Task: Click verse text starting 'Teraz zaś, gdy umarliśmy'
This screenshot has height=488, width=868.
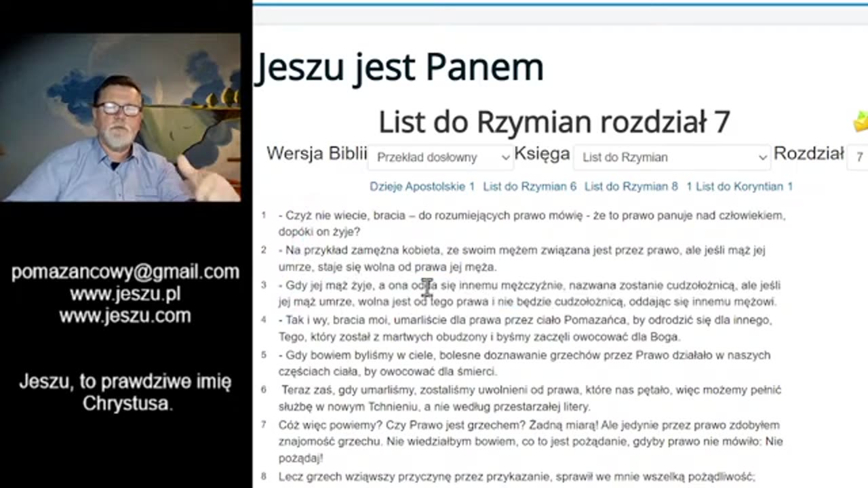Action: [x=530, y=399]
